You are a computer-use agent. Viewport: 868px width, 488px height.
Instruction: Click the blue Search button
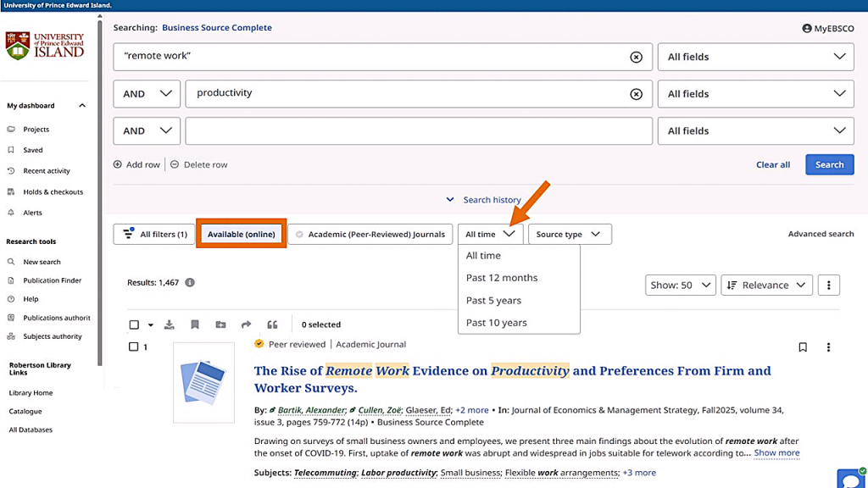click(829, 164)
